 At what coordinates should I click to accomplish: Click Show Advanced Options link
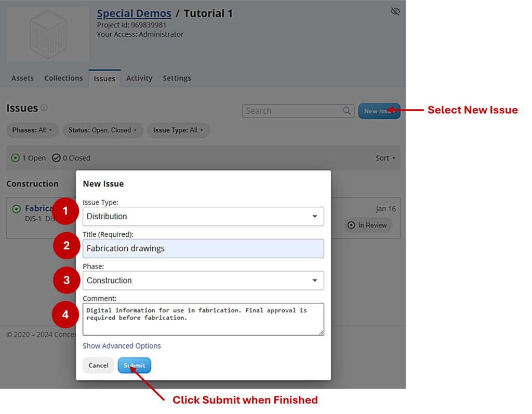point(122,346)
